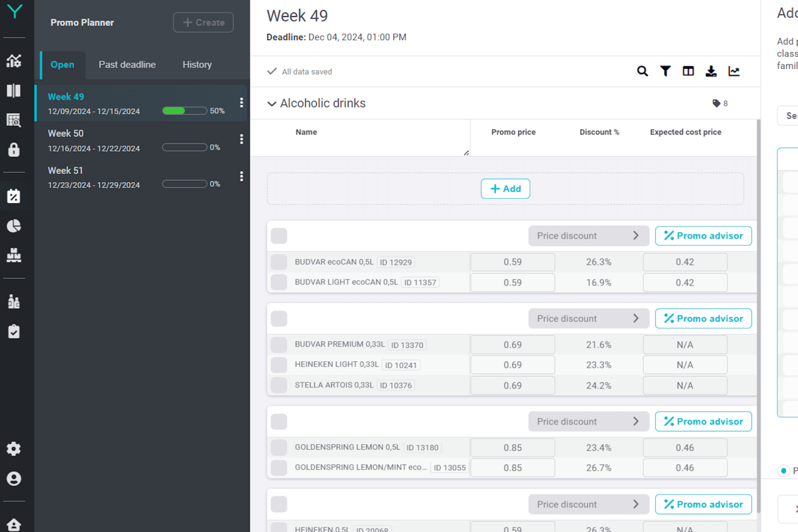Select the pie chart icon in the sidebar
798x532 pixels.
(13, 226)
